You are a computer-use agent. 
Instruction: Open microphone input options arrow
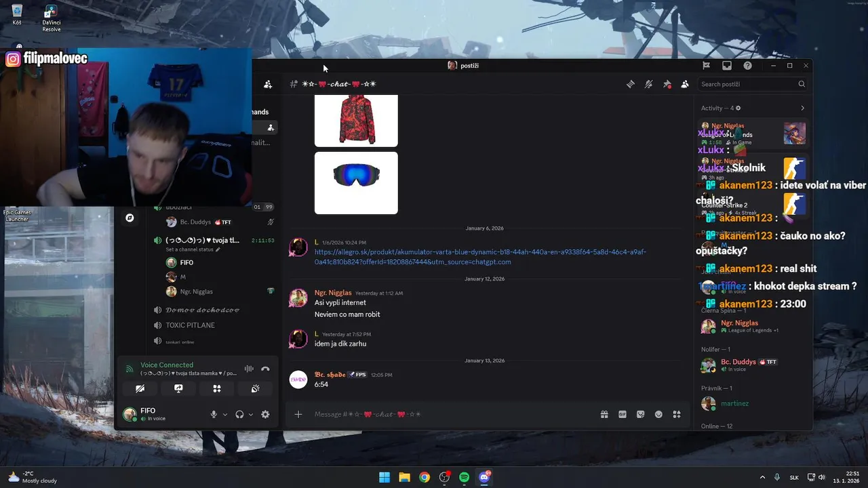click(225, 414)
